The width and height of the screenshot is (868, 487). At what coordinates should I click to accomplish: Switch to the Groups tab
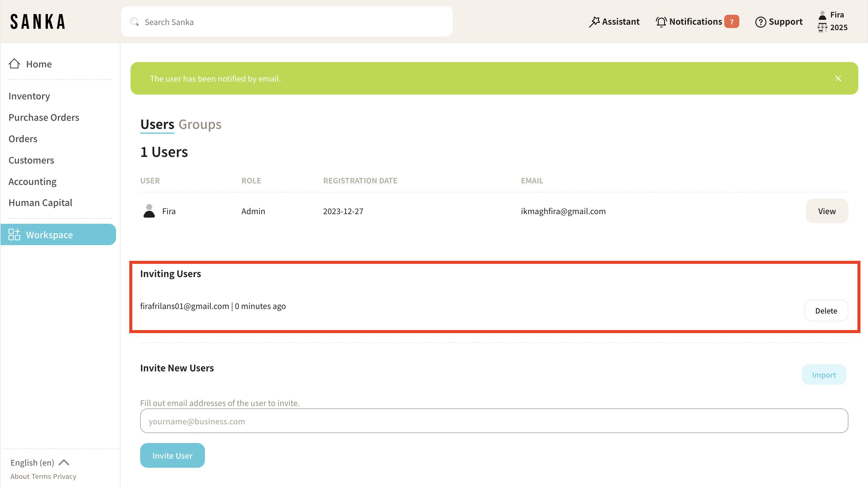coord(200,125)
